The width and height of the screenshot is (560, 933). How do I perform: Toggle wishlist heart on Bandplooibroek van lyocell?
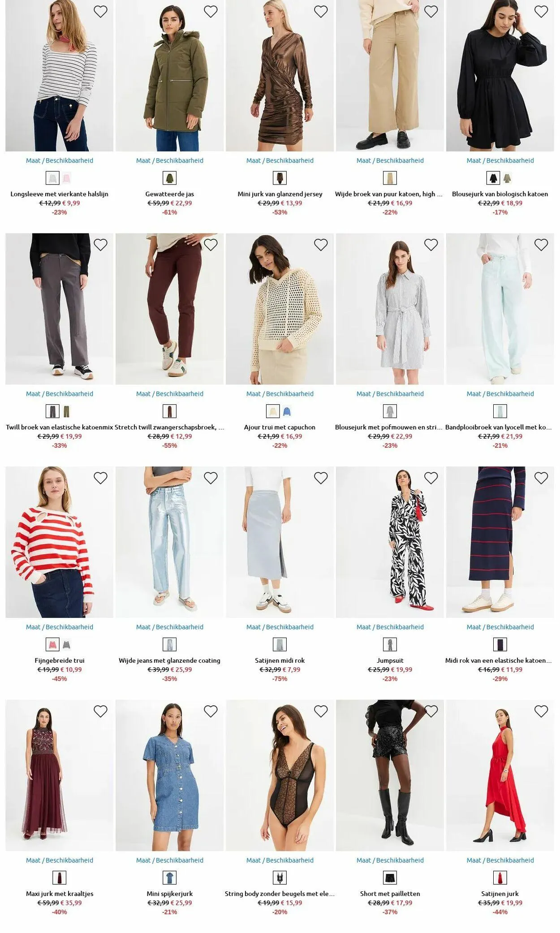pyautogui.click(x=541, y=245)
